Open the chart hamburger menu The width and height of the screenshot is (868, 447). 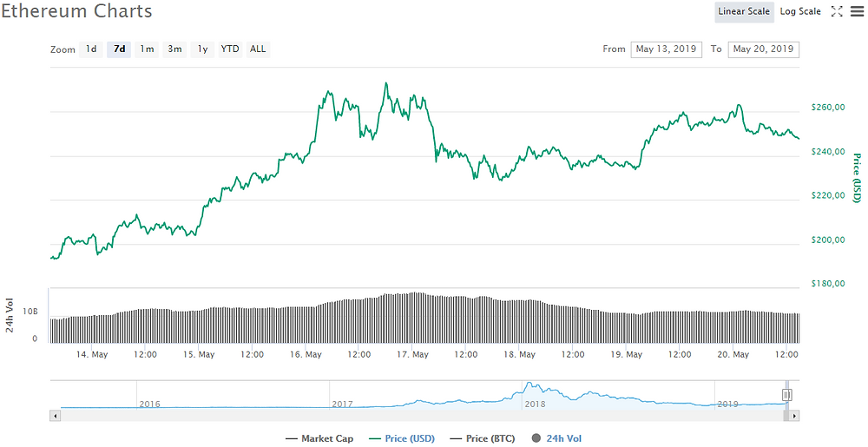coord(857,11)
